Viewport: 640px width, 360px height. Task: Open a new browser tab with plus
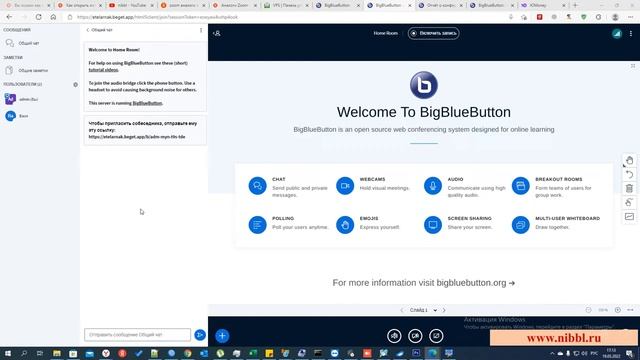tap(575, 6)
